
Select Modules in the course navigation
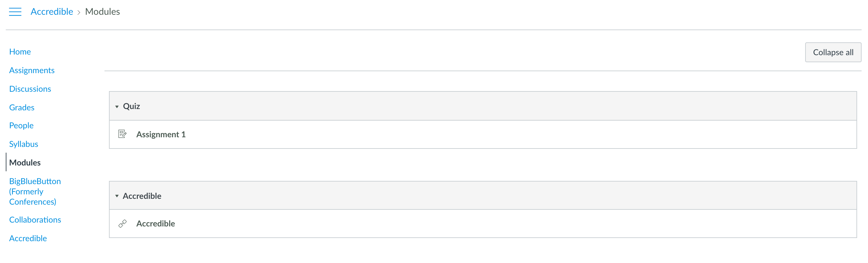click(25, 163)
